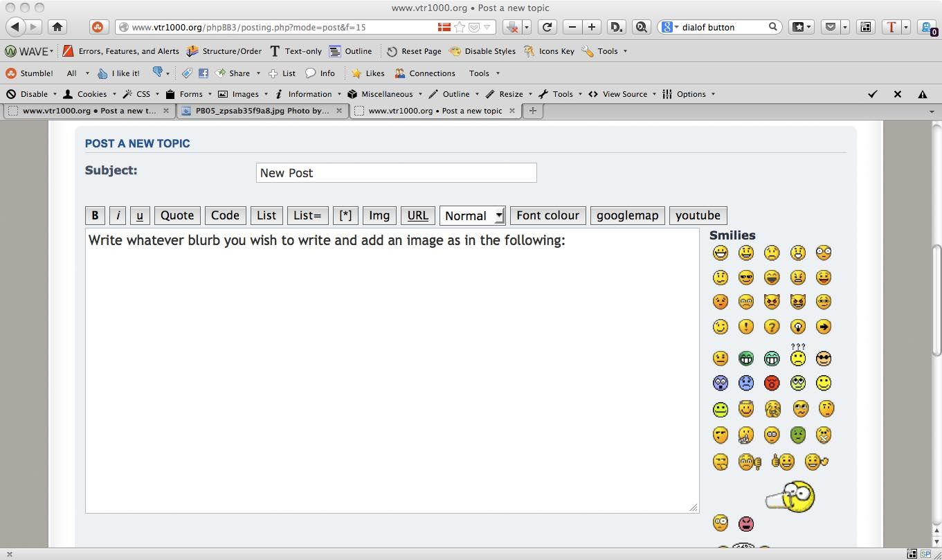Switch to WAVE Text-only view
The width and height of the screenshot is (942, 560).
[x=296, y=51]
